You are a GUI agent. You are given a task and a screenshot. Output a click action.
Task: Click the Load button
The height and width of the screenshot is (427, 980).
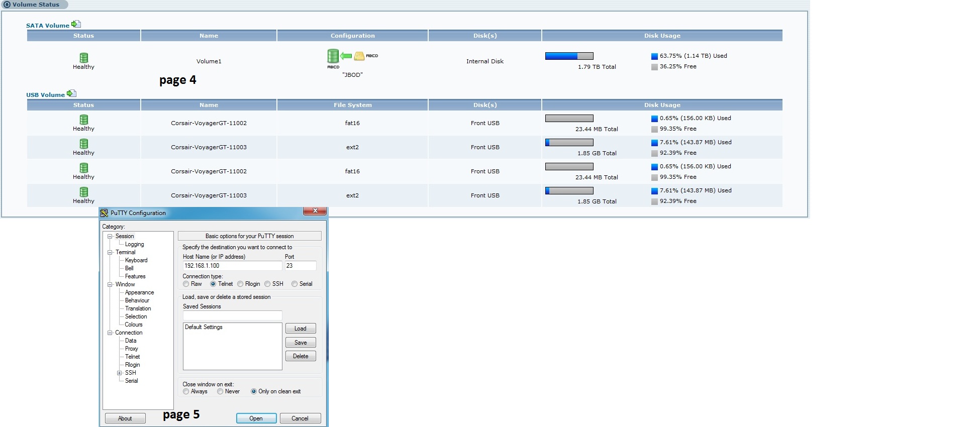[x=301, y=329]
